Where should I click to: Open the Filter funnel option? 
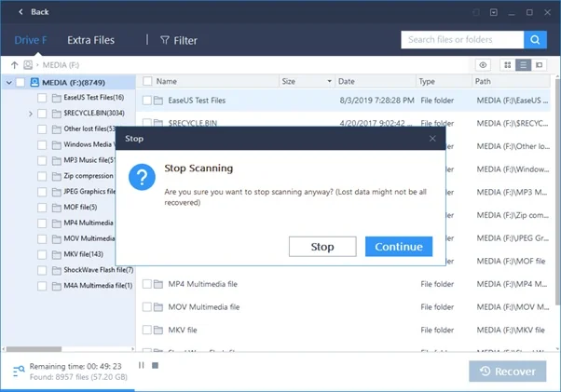point(177,40)
